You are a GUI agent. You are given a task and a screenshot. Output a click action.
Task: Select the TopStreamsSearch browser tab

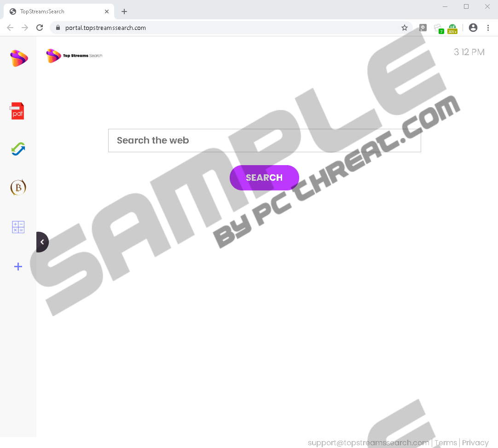(59, 11)
